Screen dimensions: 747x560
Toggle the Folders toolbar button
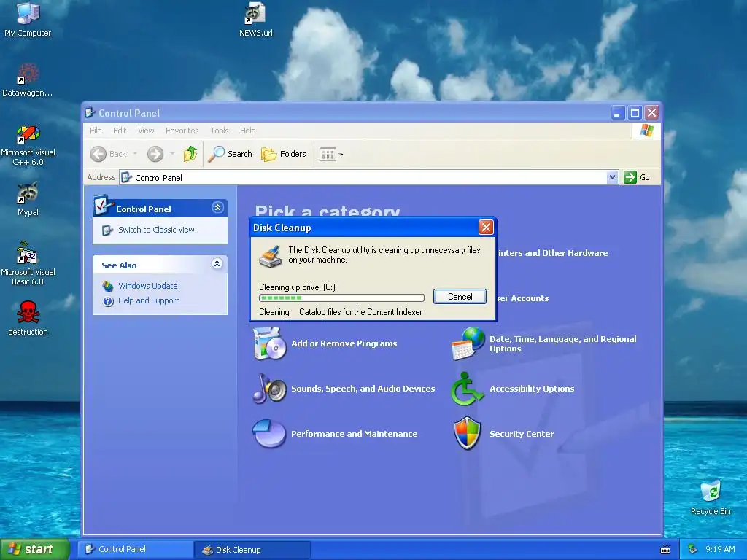(284, 154)
